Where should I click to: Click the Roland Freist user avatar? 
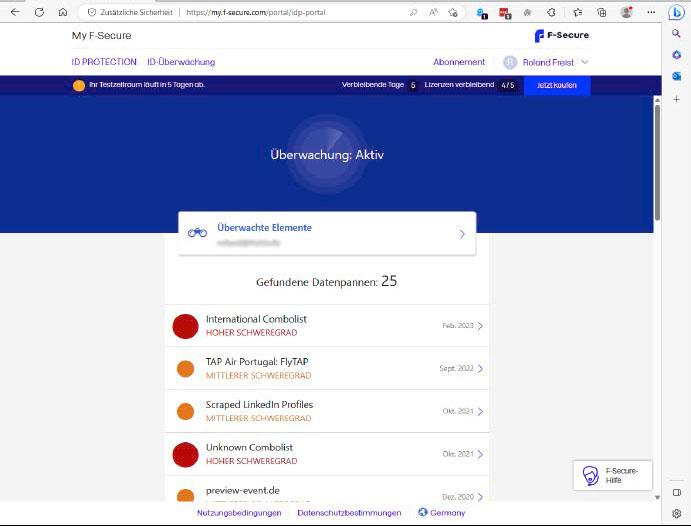click(x=510, y=62)
